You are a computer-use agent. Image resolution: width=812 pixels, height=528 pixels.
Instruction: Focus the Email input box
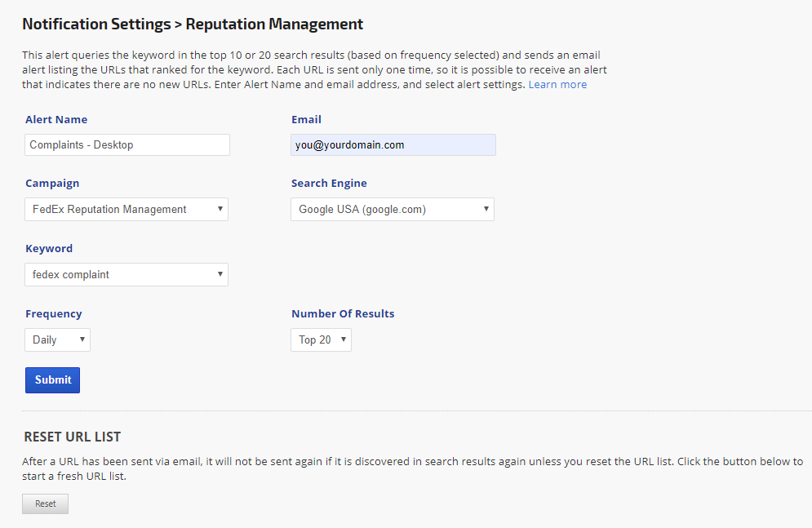point(393,144)
